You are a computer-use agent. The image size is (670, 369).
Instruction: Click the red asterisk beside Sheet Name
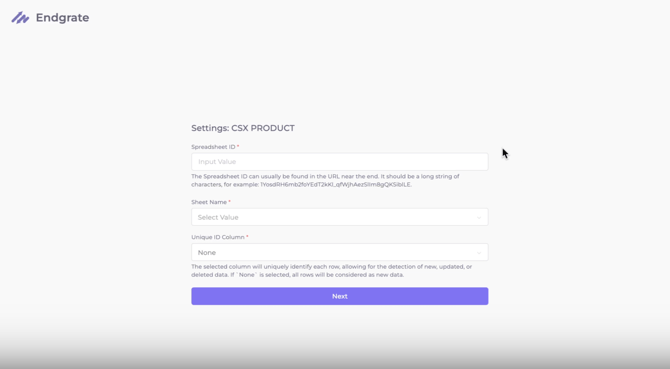[x=229, y=202]
